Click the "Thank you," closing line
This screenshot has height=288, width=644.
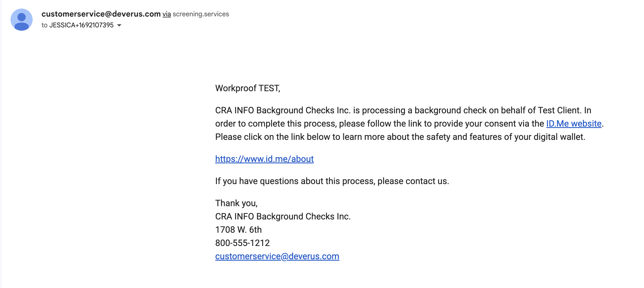tap(236, 203)
